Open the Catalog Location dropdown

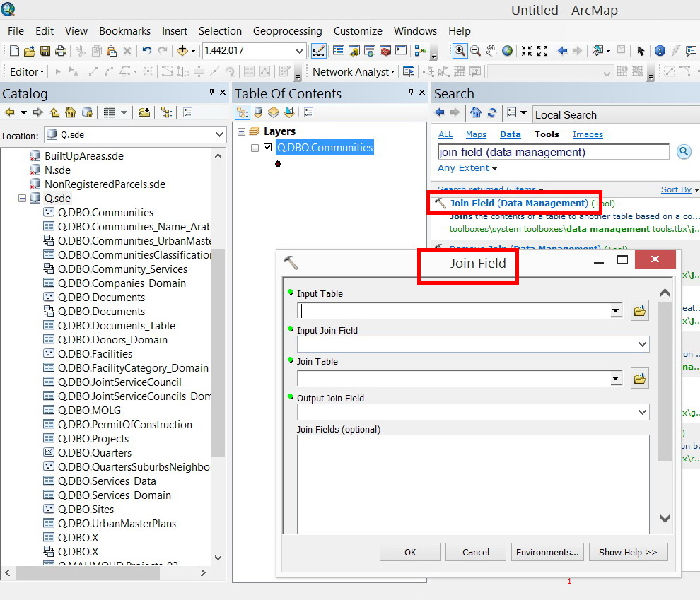point(219,135)
